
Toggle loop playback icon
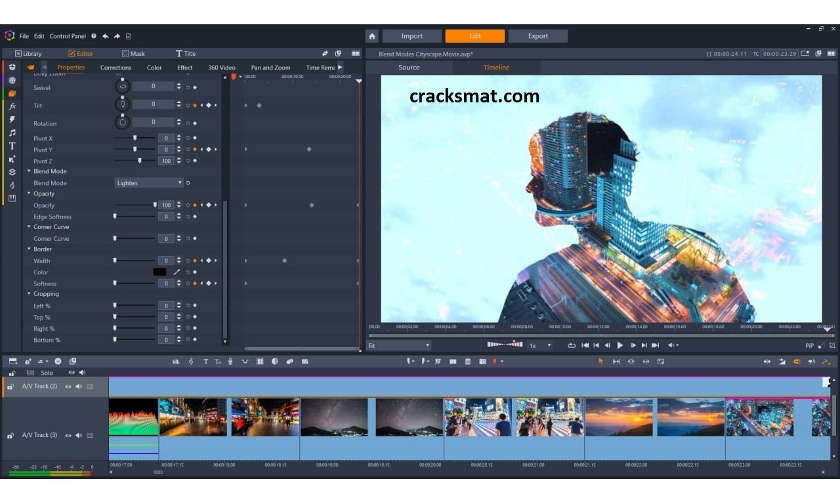click(572, 345)
